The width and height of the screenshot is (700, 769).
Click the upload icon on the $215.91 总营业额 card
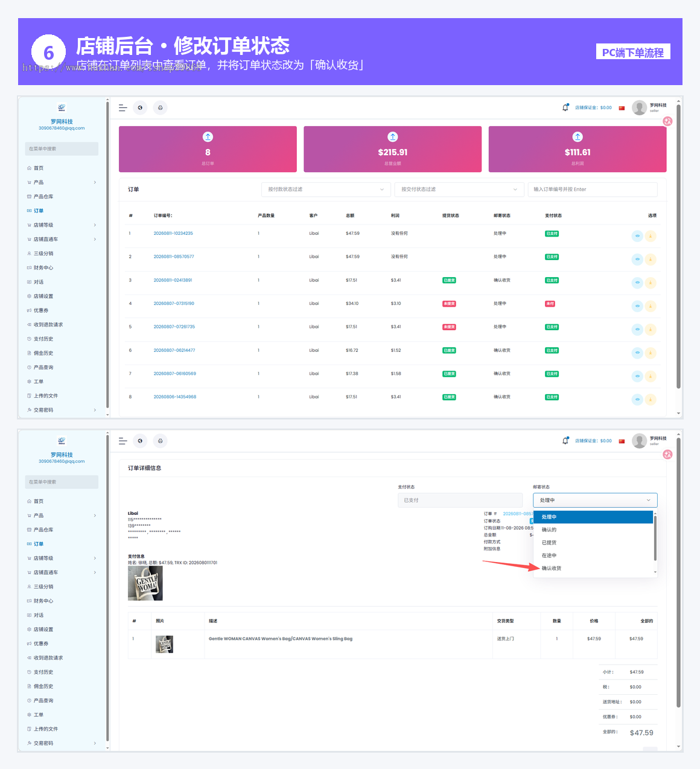coord(393,137)
